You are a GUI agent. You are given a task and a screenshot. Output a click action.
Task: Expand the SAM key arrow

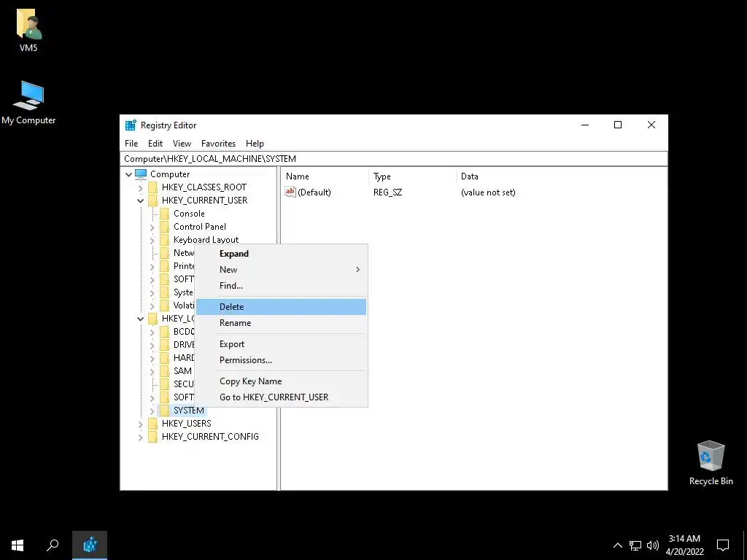coord(152,371)
